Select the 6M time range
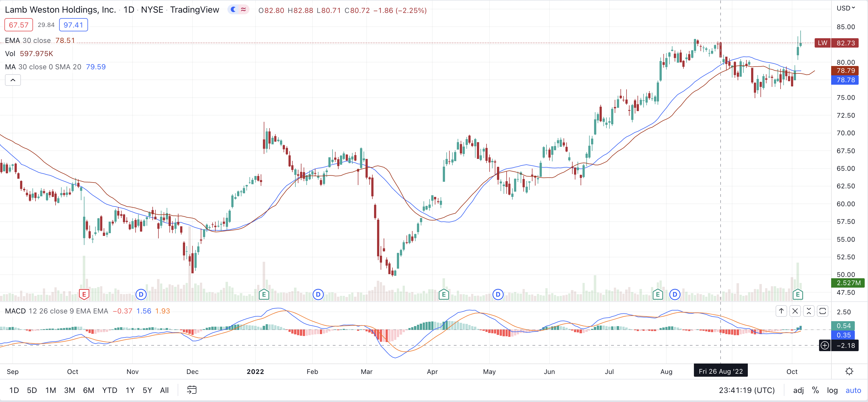This screenshot has height=402, width=868. pyautogui.click(x=88, y=390)
